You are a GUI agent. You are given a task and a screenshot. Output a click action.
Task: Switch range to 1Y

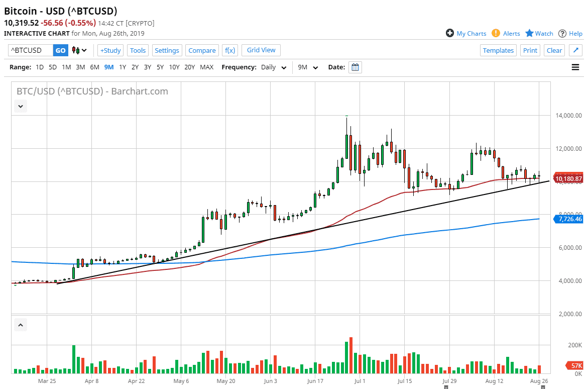[x=122, y=67]
